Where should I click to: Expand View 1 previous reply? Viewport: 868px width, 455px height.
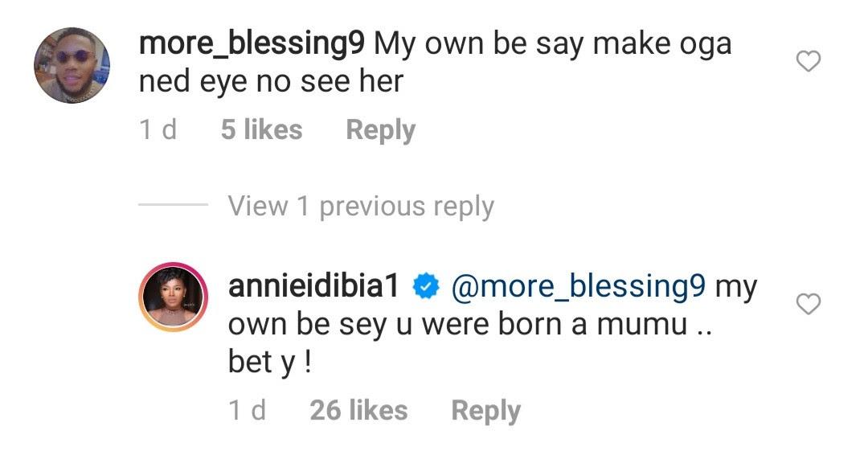[361, 207]
